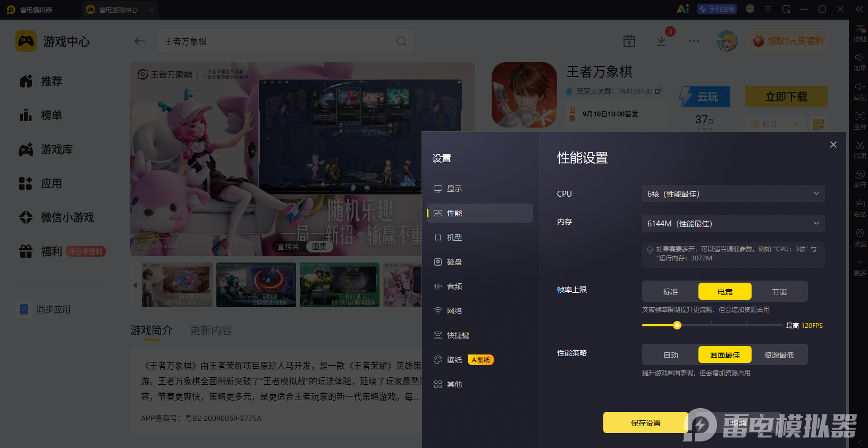Screen dimensions: 868x448
Task: Open the three-dots more menu
Action: coord(694,41)
